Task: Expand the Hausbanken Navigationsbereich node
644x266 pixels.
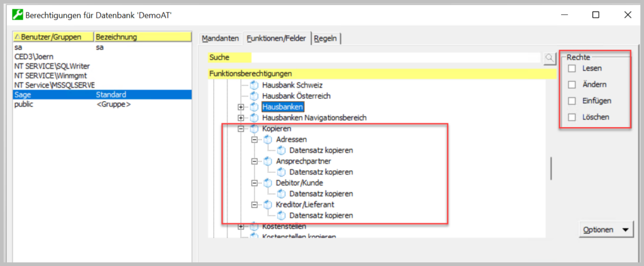Action: pyautogui.click(x=241, y=118)
